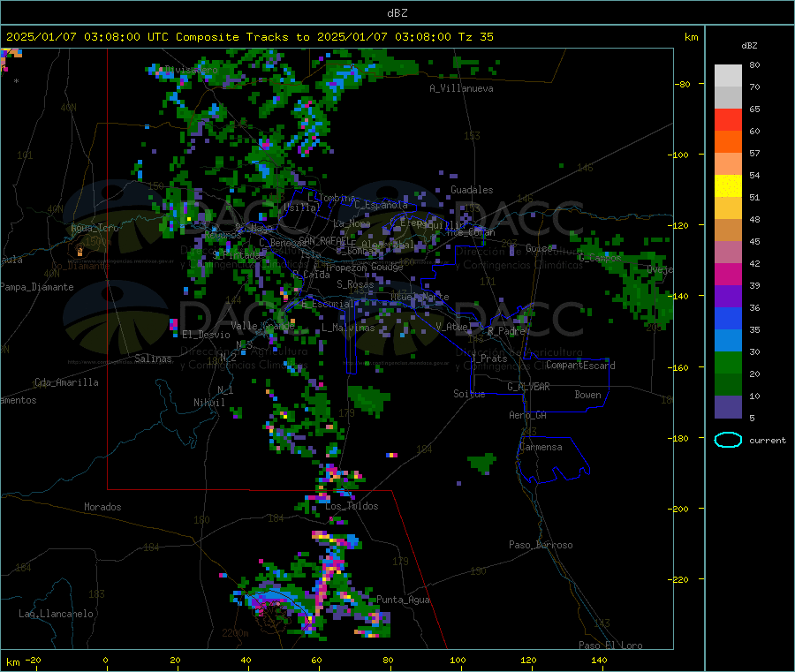Select the Paso_El_Loro label
Image resolution: width=795 pixels, height=672 pixels.
coord(610,646)
